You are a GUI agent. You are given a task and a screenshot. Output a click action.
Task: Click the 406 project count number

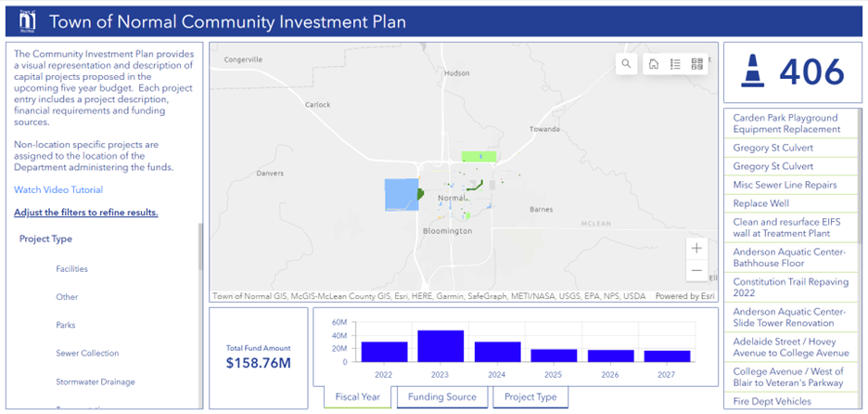tap(812, 71)
